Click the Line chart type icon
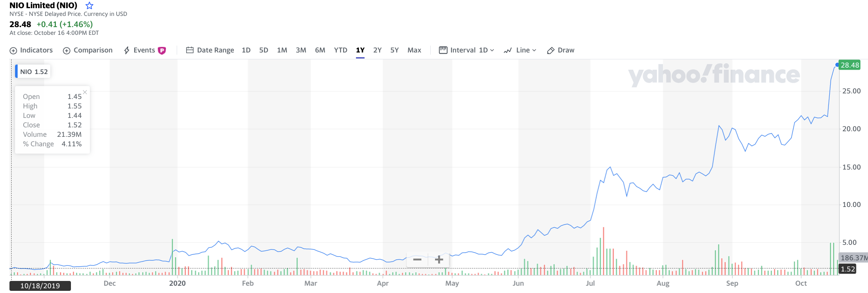This screenshot has width=868, height=293. [508, 50]
